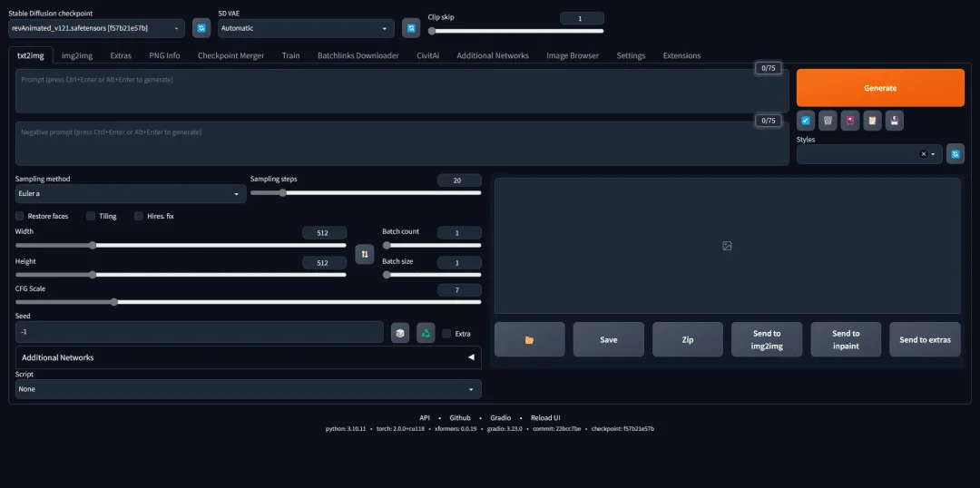Click into the Negative prompt text box
The height and width of the screenshot is (488, 980).
402,143
